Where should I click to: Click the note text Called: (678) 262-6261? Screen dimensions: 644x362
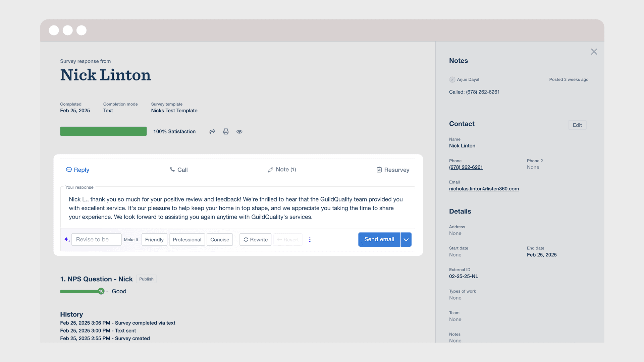pyautogui.click(x=474, y=92)
